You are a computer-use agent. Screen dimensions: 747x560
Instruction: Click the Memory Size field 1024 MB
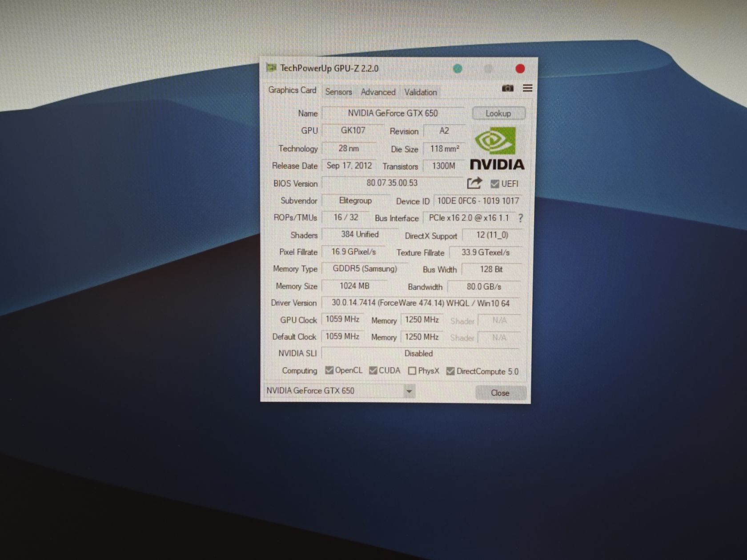(354, 286)
